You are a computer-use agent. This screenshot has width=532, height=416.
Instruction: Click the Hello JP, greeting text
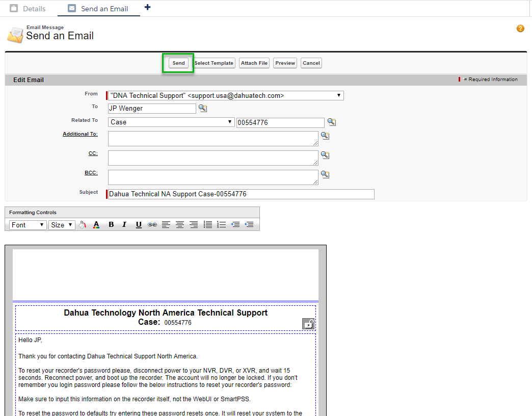(30, 340)
